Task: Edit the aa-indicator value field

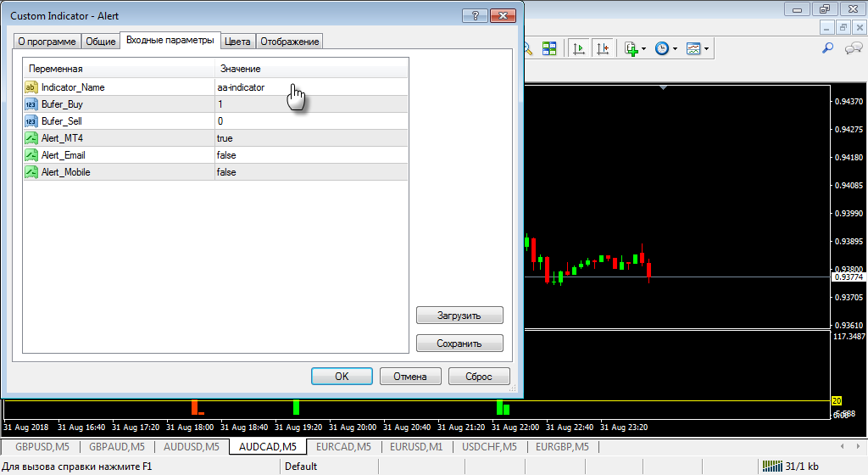Action: tap(311, 87)
